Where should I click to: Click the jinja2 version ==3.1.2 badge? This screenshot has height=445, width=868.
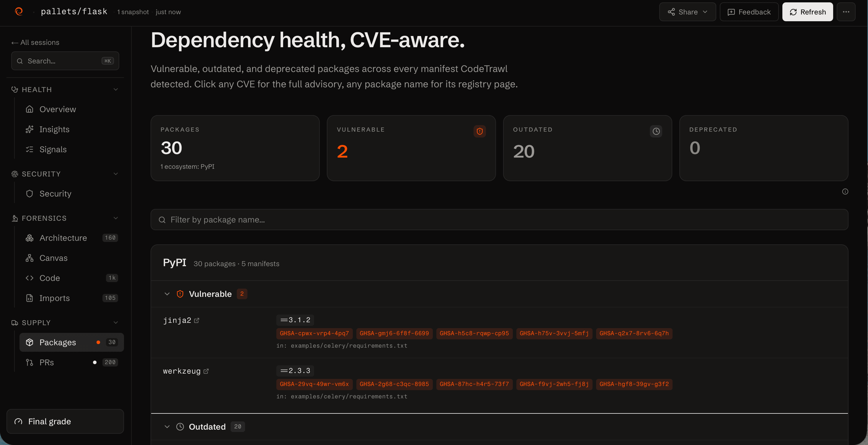click(295, 320)
